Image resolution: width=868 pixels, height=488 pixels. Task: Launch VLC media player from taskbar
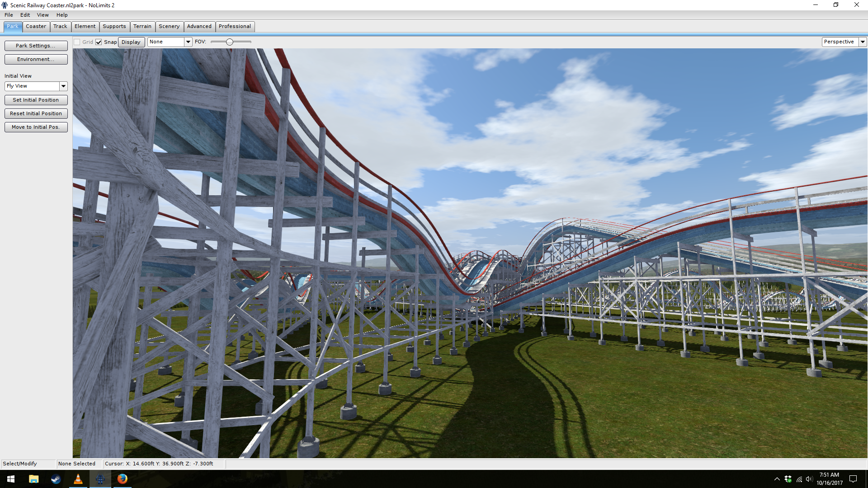[78, 479]
